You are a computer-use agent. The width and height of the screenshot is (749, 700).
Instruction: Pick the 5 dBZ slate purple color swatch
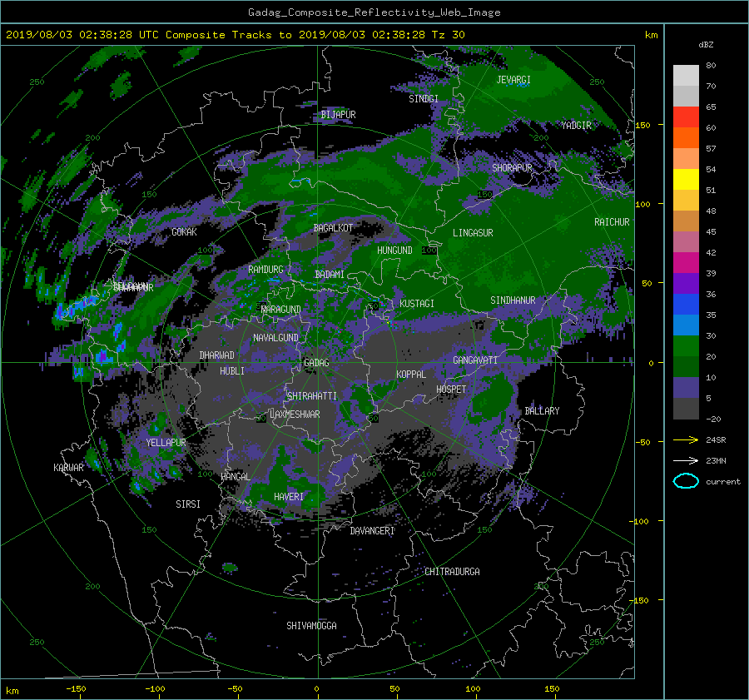686,388
